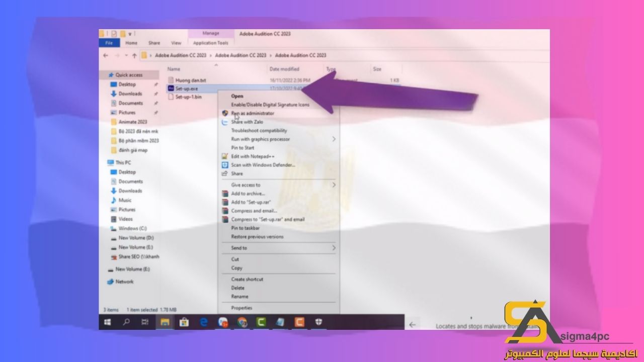Click the Up one level arrow
The height and width of the screenshot is (362, 644).
pos(134,55)
